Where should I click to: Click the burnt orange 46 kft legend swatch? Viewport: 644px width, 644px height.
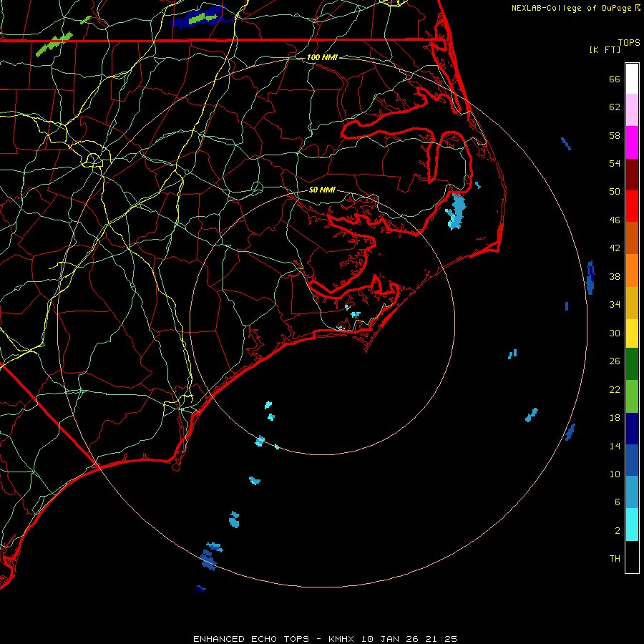coord(632,238)
